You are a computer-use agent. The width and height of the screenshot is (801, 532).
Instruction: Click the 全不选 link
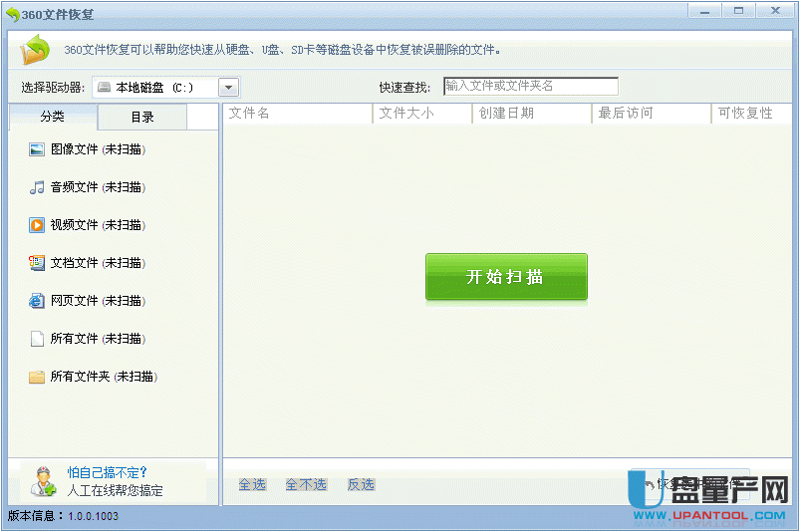pos(306,484)
